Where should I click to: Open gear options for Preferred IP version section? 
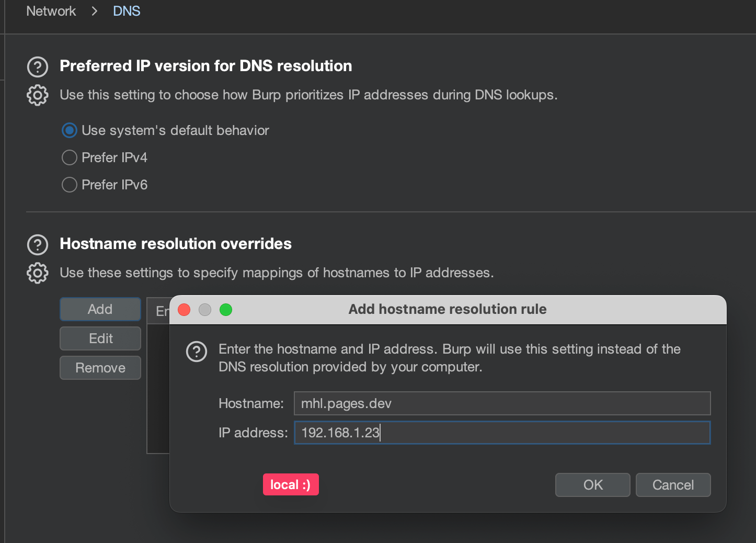[x=38, y=95]
